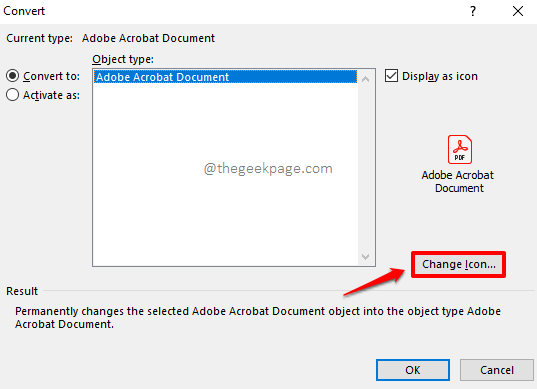Click the Convert title bar text
537x389 pixels.
pyautogui.click(x=24, y=11)
